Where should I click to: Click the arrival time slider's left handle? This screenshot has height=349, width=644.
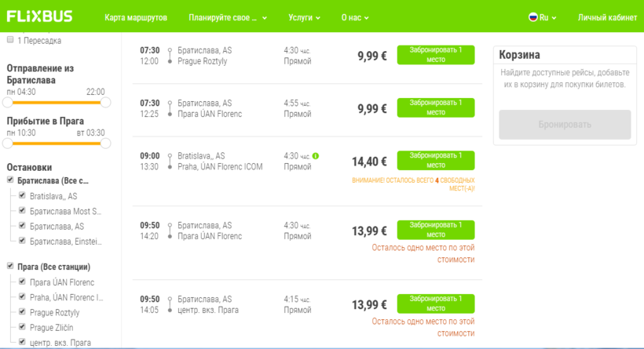(x=8, y=143)
